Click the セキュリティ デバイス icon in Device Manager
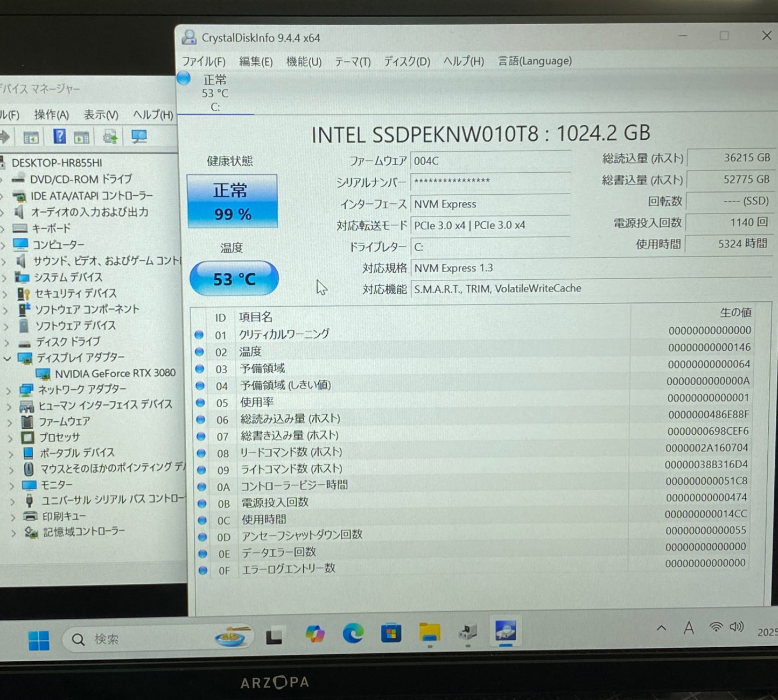Viewport: 778px width, 700px height. tap(24, 294)
